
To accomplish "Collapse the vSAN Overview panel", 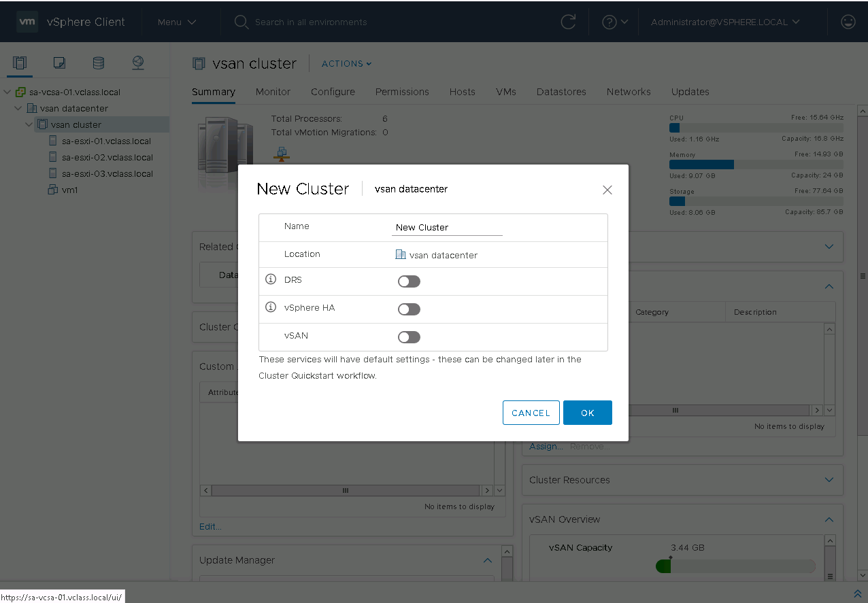I will (829, 519).
